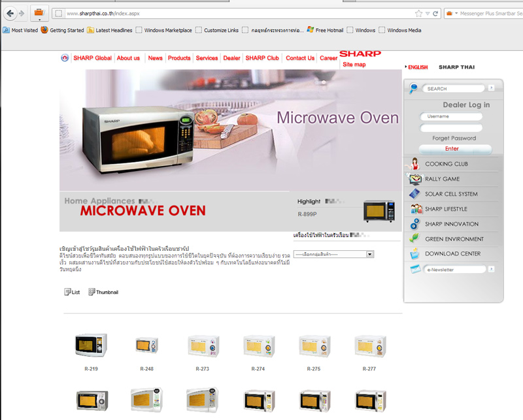Open Career menu item
This screenshot has width=523, height=420.
329,58
